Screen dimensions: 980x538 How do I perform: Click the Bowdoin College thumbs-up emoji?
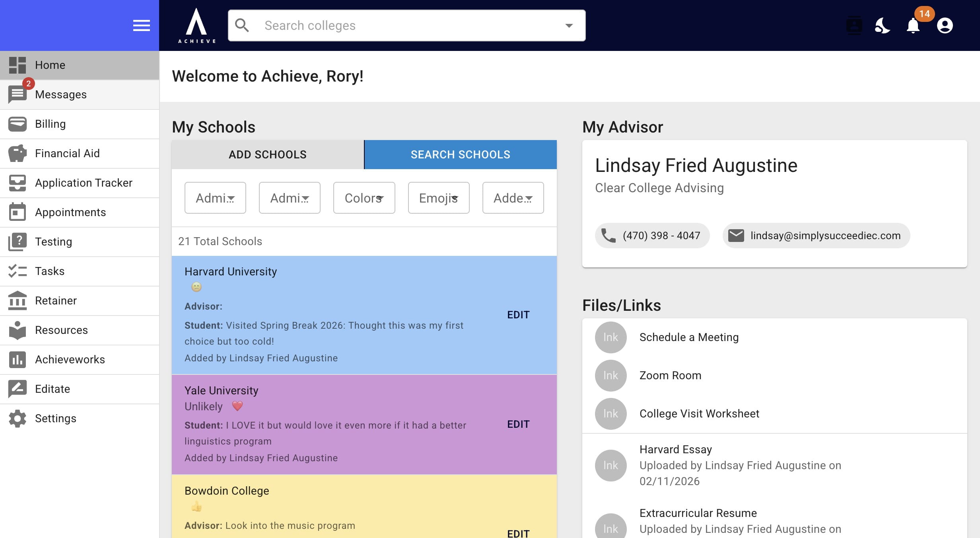196,507
